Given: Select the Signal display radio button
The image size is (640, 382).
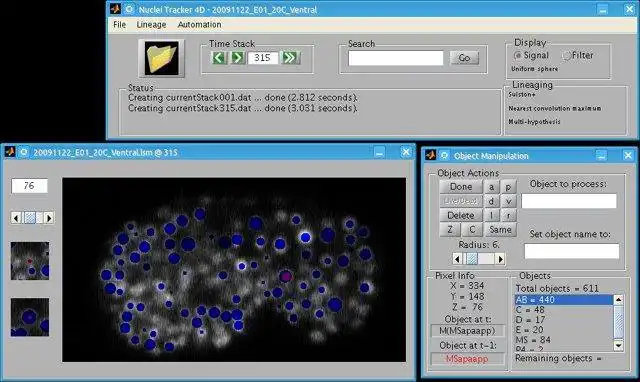Looking at the screenshot, I should pyautogui.click(x=518, y=55).
